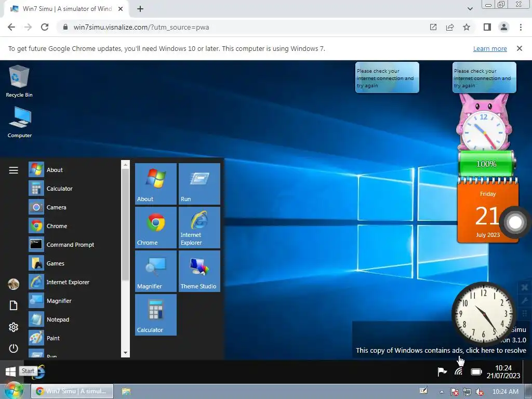Dismiss the Chrome update infobar
Screen dimensions: 532x399
(519, 48)
